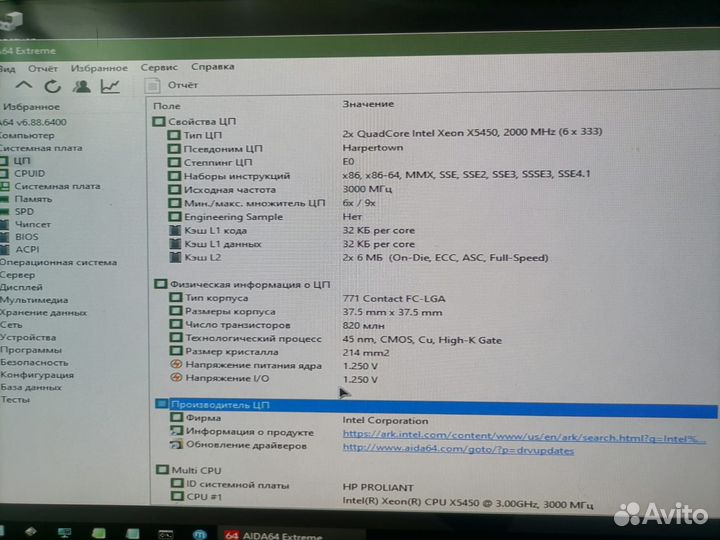Click the icon beside Исходная частота
The height and width of the screenshot is (540, 720).
pos(174,189)
